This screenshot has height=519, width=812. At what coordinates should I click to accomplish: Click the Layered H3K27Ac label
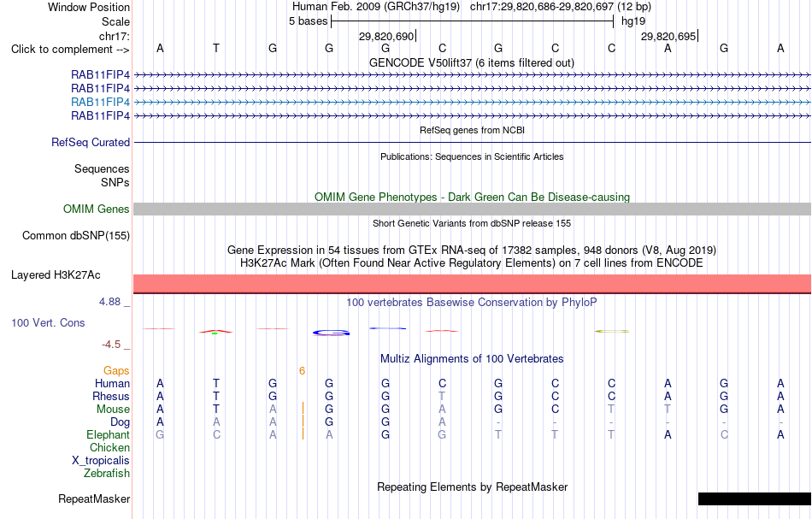click(56, 274)
